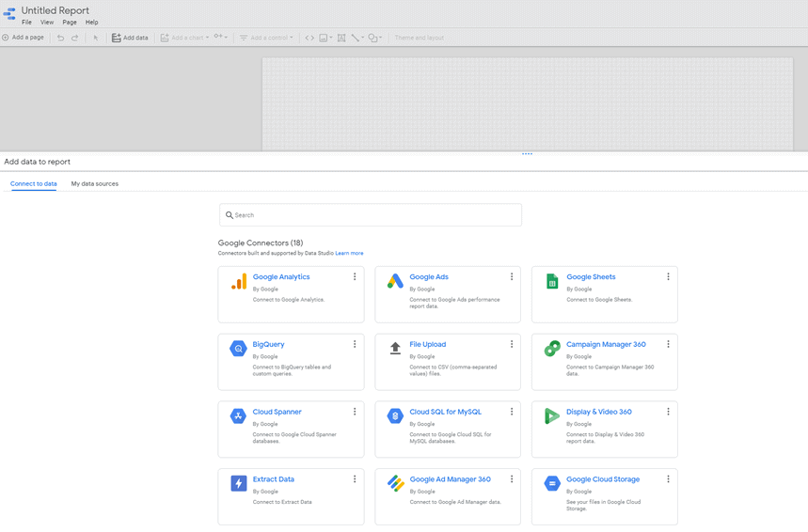Click the undo arrow in toolbar
This screenshot has height=532, width=808.
pyautogui.click(x=61, y=38)
